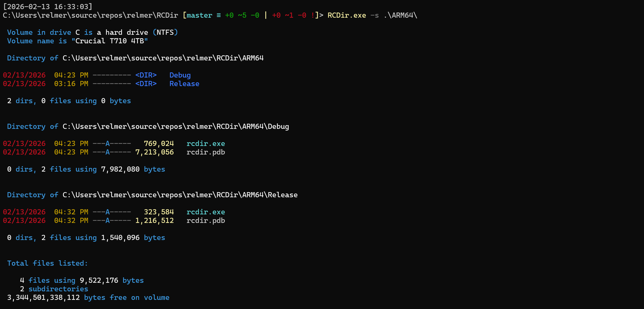The height and width of the screenshot is (309, 644).
Task: Click the path ending in ARM64\Debug
Action: point(176,127)
